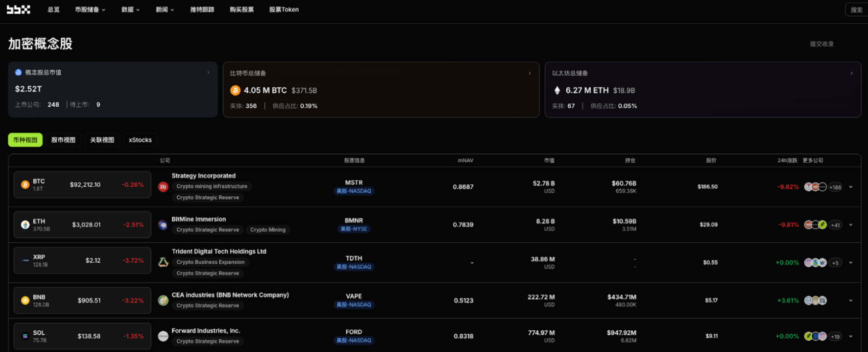Select the 币种视图 tab
The height and width of the screenshot is (352, 868).
pyautogui.click(x=25, y=140)
